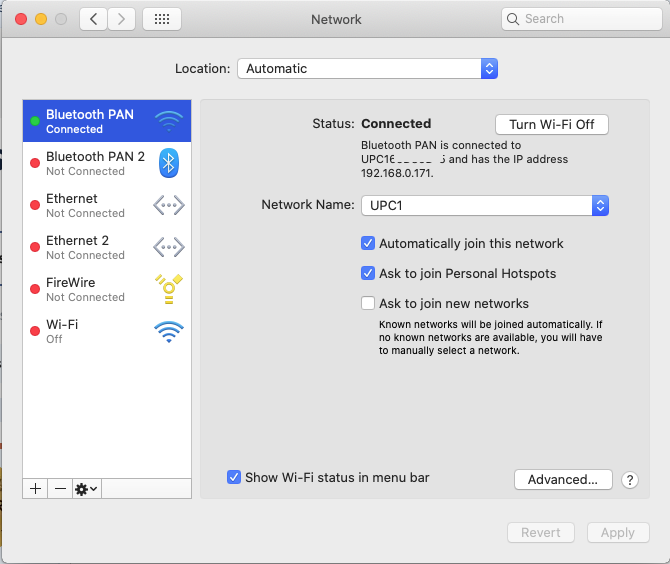670x564 pixels.
Task: Click the Ethernet 2 arrows icon
Action: (x=169, y=247)
